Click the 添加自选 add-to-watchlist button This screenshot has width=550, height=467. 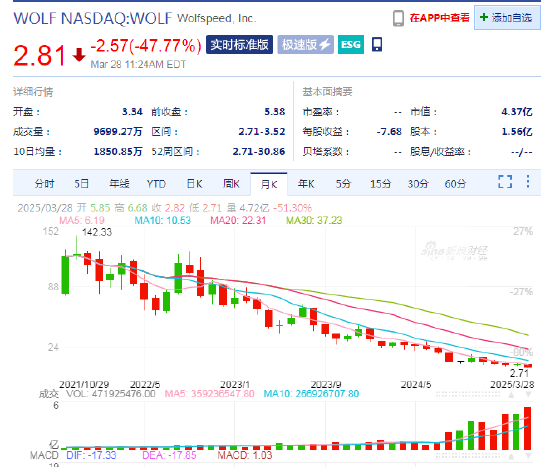click(507, 18)
